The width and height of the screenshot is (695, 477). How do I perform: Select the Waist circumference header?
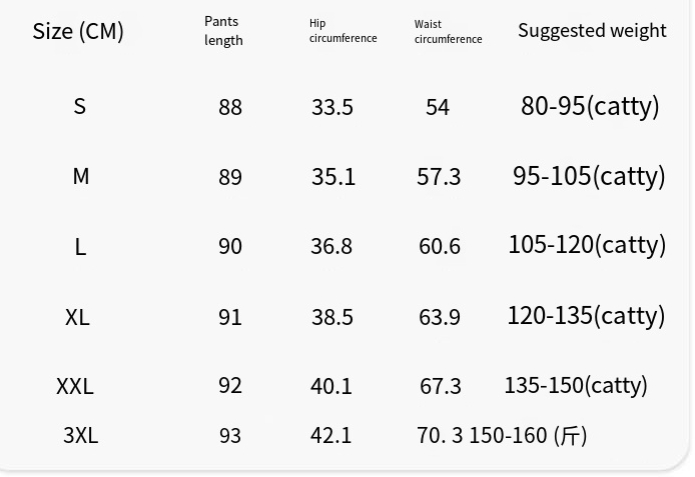click(448, 31)
